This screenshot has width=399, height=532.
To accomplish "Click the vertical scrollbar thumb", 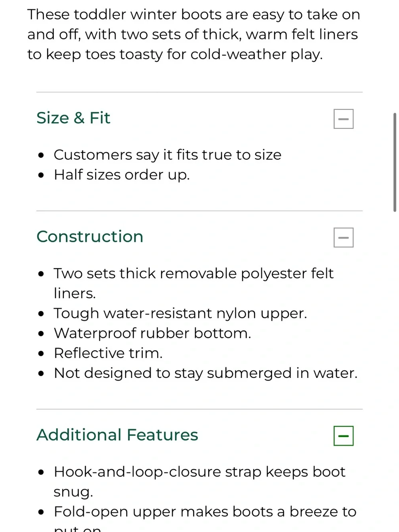I will (395, 162).
